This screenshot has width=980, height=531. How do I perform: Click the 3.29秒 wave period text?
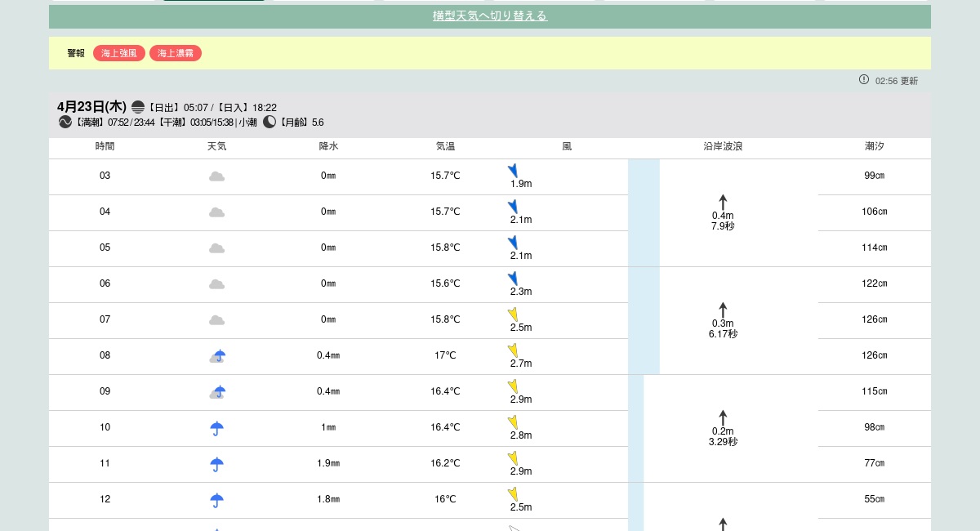tap(723, 442)
